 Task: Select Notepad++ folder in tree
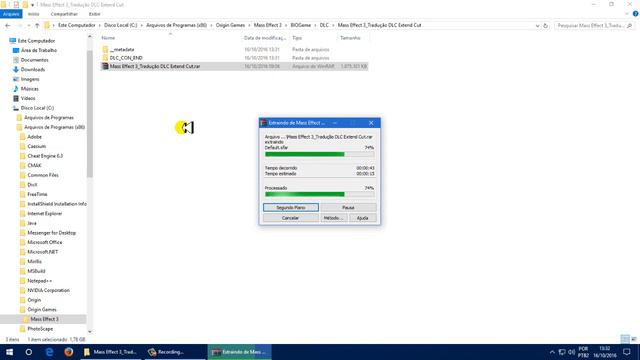[39, 281]
